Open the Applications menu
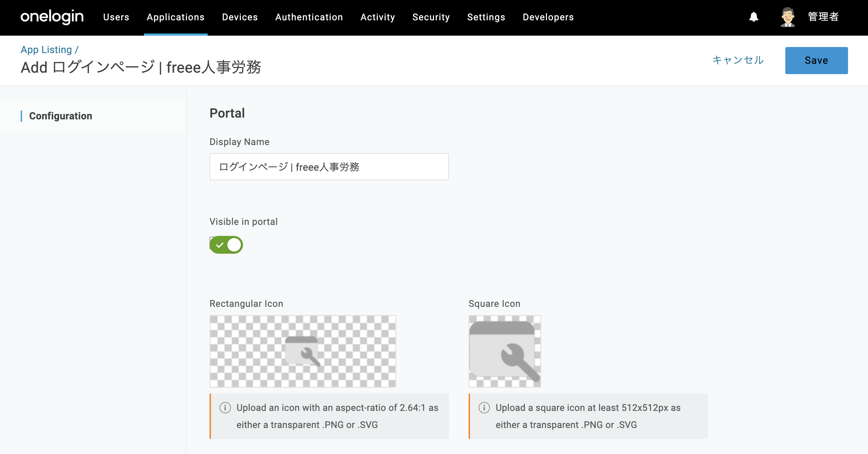This screenshot has width=868, height=454. pyautogui.click(x=176, y=17)
